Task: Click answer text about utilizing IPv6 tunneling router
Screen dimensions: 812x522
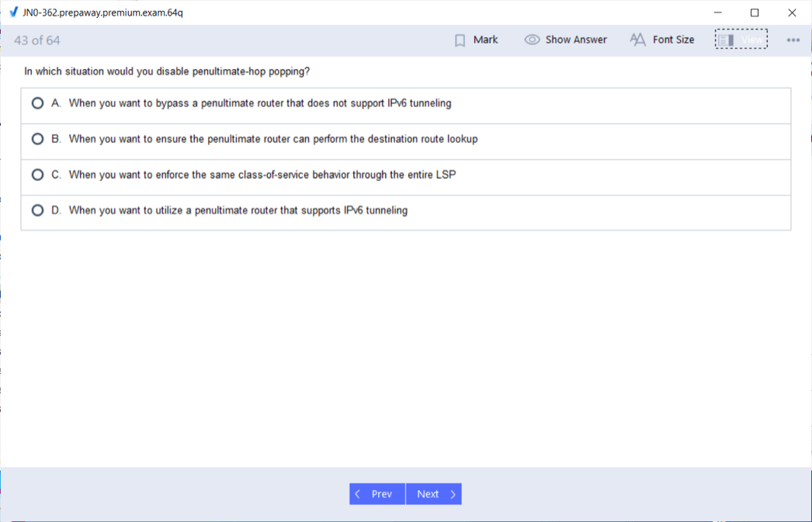Action: tap(238, 211)
